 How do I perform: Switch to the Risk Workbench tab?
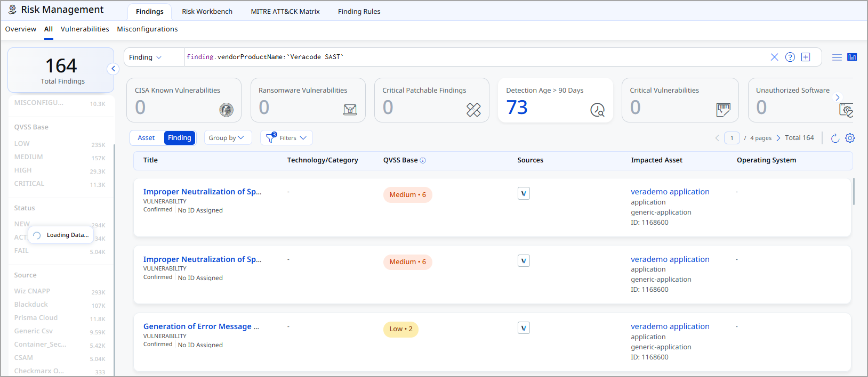coord(207,11)
